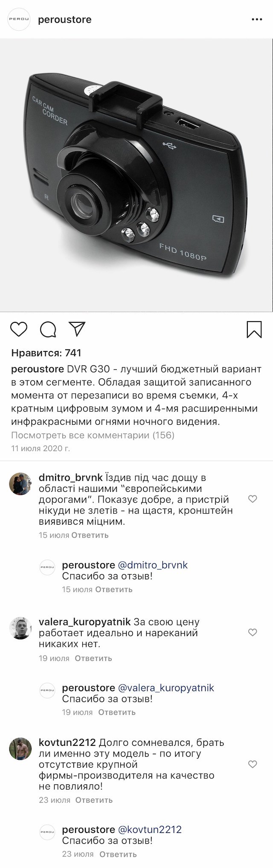Like kovtun2212's comment
This screenshot has width=273, height=868.
(x=253, y=764)
